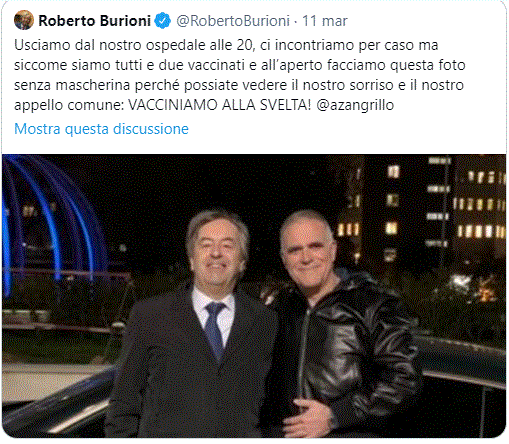Image resolution: width=509 pixels, height=444 pixels.
Task: Click the text line starting 'siccome siamo tutti'
Action: coord(240,65)
